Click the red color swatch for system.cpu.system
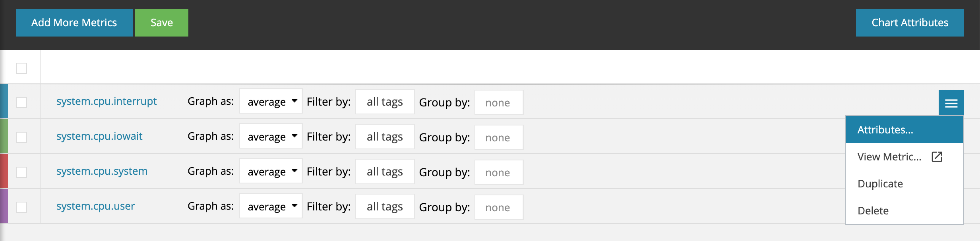Screen dimensions: 980x241 [4, 172]
